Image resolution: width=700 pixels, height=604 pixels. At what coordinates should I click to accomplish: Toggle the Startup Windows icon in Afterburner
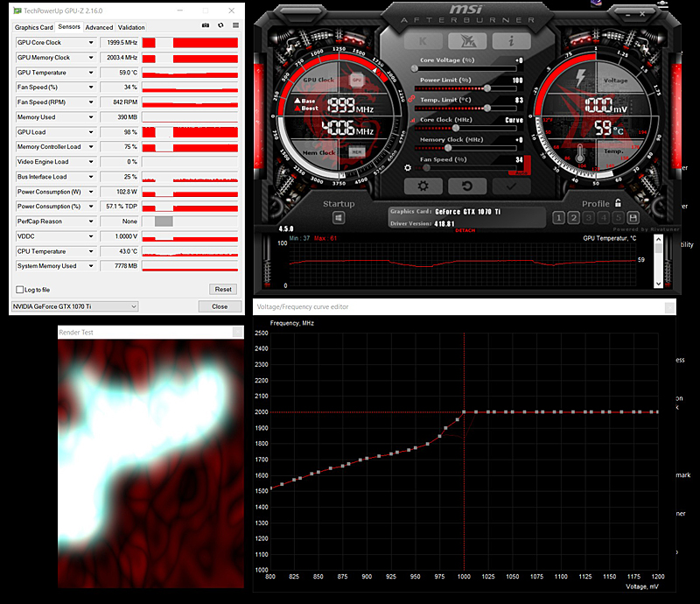(339, 218)
